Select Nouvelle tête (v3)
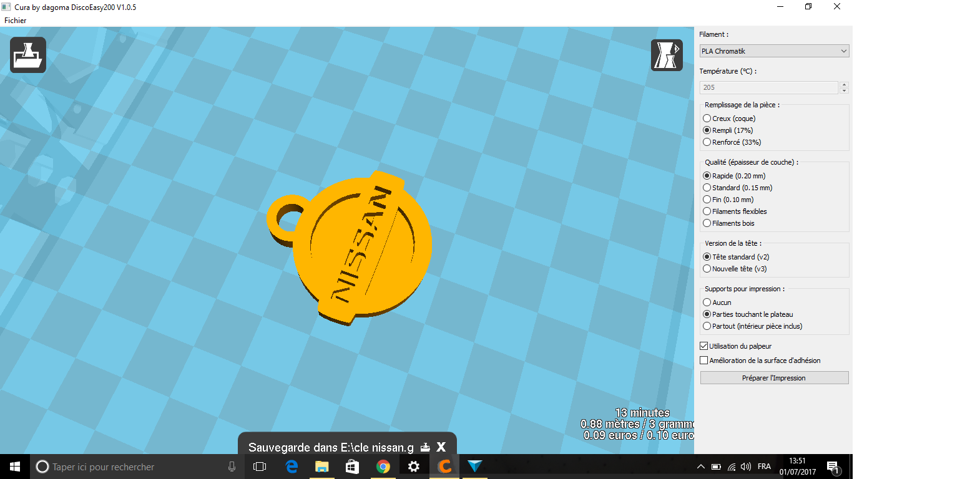980x479 pixels. 735,269
